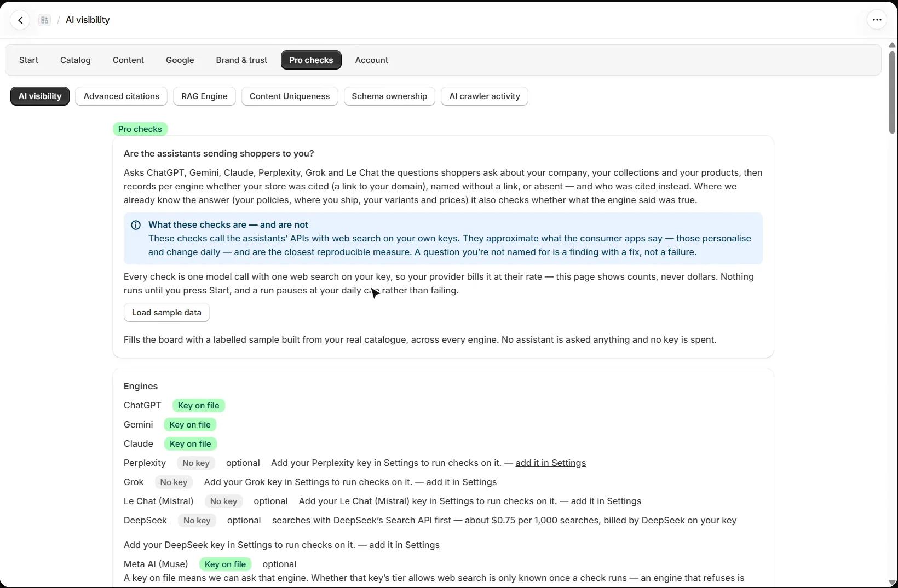Click the scrollbar up arrow
This screenshot has height=588, width=898.
(x=892, y=45)
